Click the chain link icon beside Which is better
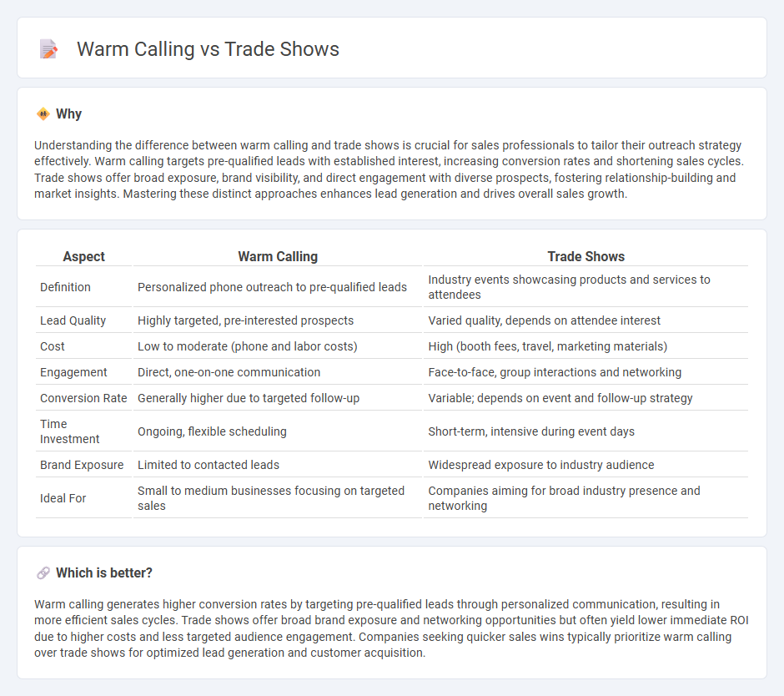The width and height of the screenshot is (784, 696). [x=43, y=573]
